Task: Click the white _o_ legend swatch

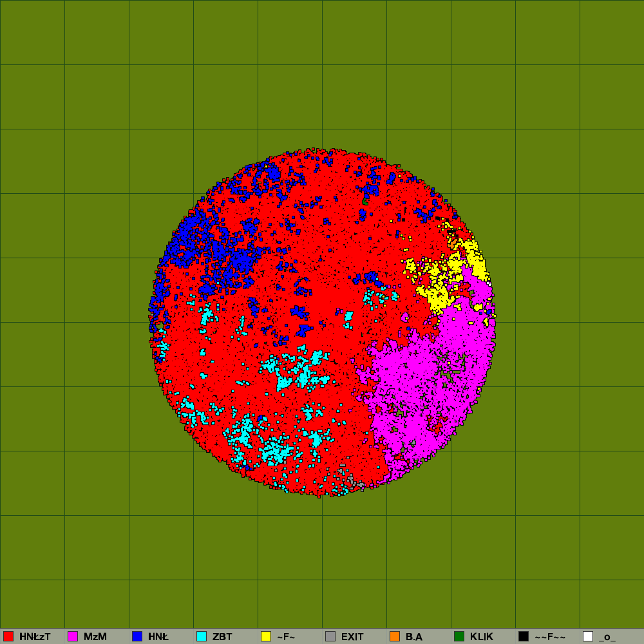Action: [588, 636]
